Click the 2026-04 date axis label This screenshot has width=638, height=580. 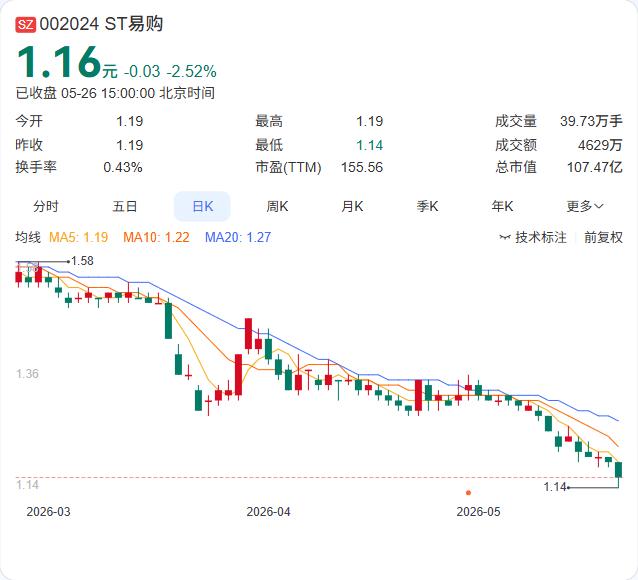click(269, 512)
